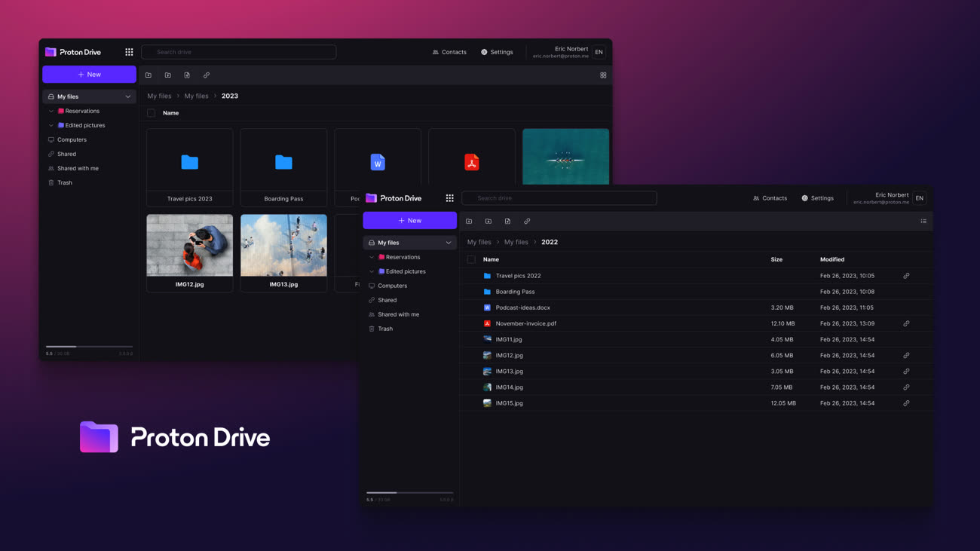Tick the select-all checkbox in the 2023 grid view
The height and width of the screenshot is (551, 980).
152,113
